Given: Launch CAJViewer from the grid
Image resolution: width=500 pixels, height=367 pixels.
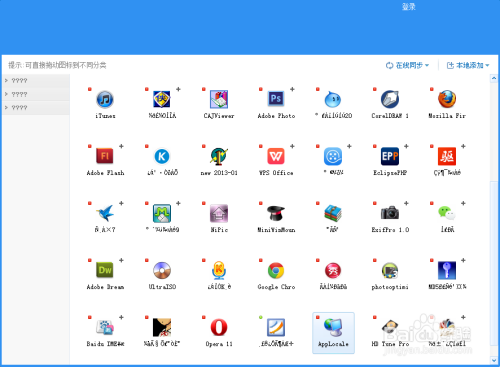Looking at the screenshot, I should coord(219,99).
